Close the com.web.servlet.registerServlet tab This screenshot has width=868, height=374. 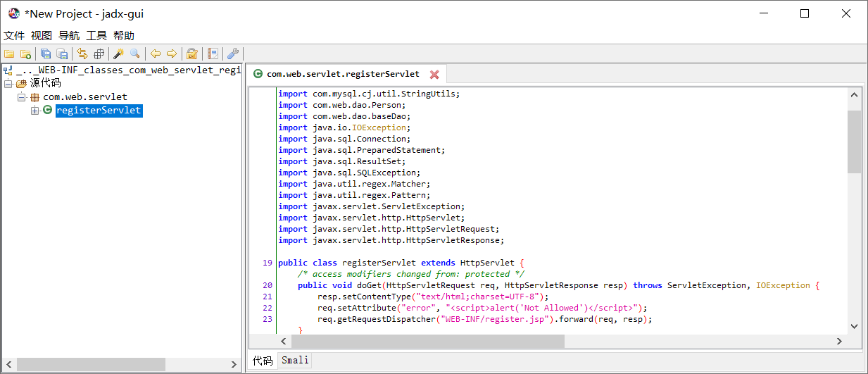434,74
